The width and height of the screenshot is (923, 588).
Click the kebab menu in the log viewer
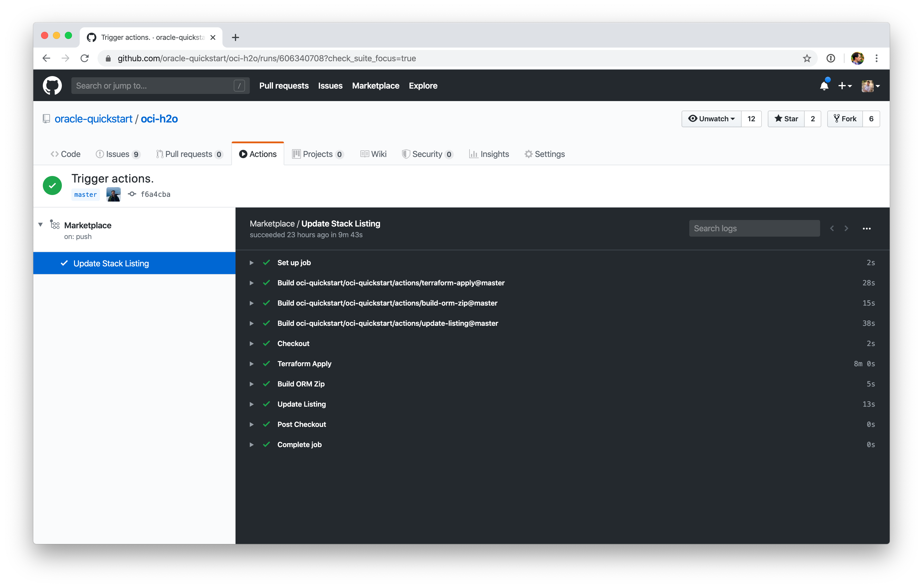click(867, 229)
